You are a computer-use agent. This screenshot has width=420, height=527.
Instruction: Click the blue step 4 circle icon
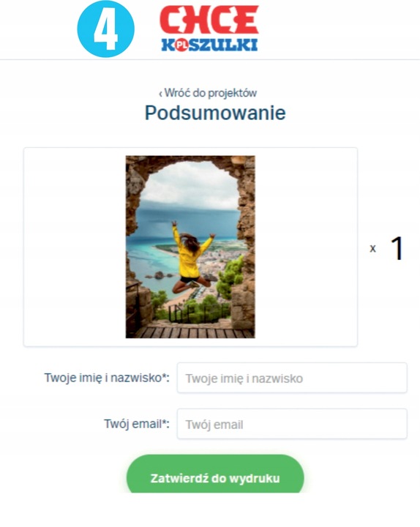(x=106, y=29)
